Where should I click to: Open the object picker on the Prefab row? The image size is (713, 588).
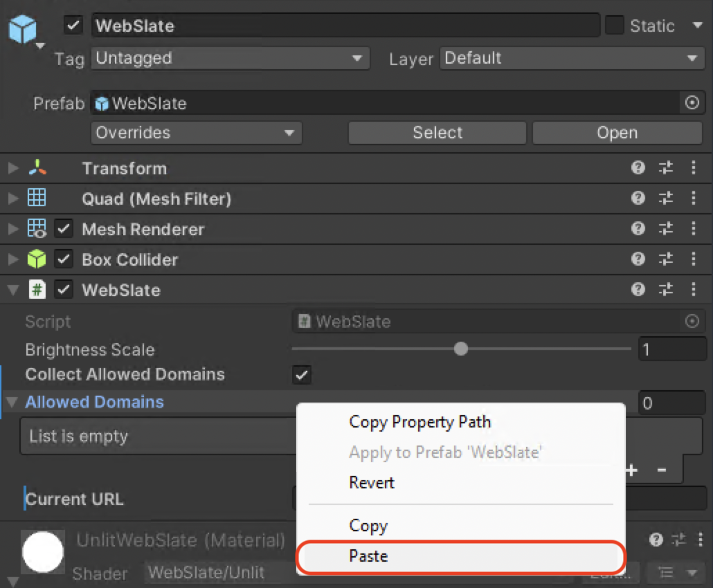(x=692, y=103)
